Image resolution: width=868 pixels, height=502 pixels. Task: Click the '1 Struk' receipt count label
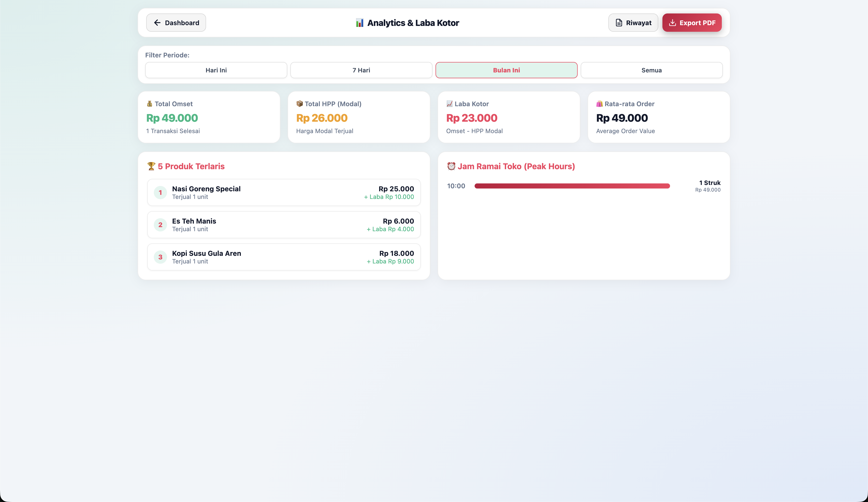pos(710,183)
